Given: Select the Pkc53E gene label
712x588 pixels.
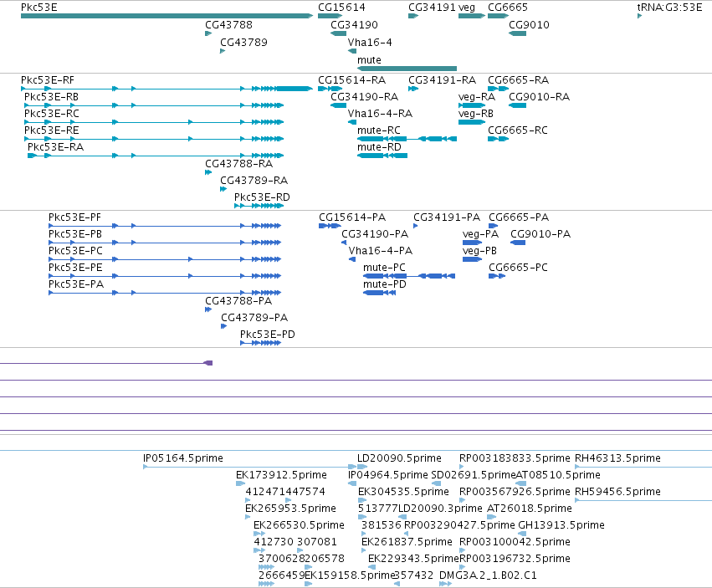Looking at the screenshot, I should [39, 8].
